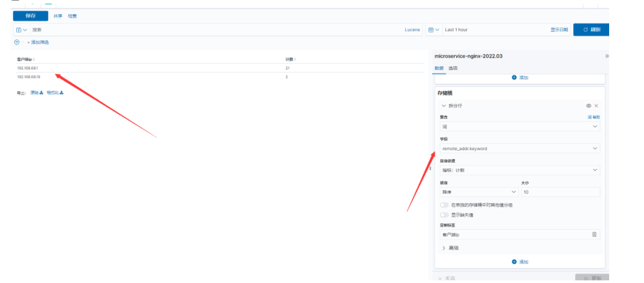Click the count value 21
644x283 pixels.
pos(287,68)
